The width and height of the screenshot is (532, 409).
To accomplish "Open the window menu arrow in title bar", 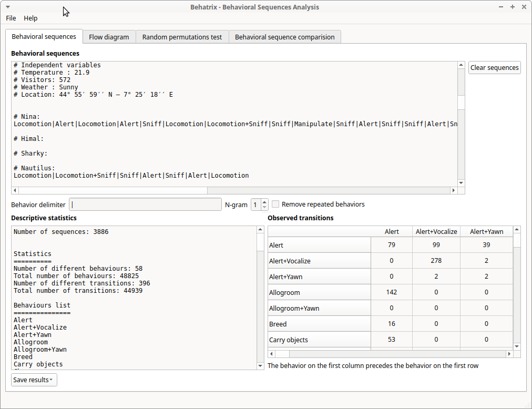I will click(8, 7).
